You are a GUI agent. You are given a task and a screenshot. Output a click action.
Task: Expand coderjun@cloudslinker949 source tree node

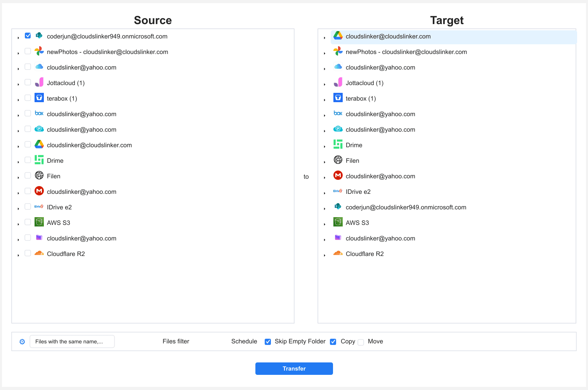pyautogui.click(x=18, y=38)
